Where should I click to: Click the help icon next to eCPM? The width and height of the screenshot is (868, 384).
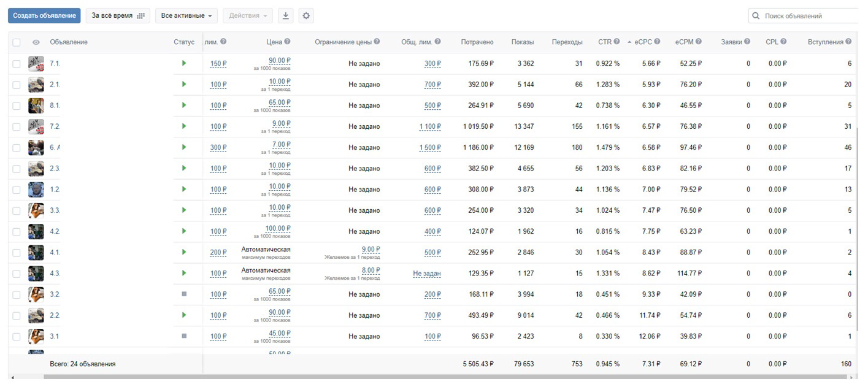699,42
